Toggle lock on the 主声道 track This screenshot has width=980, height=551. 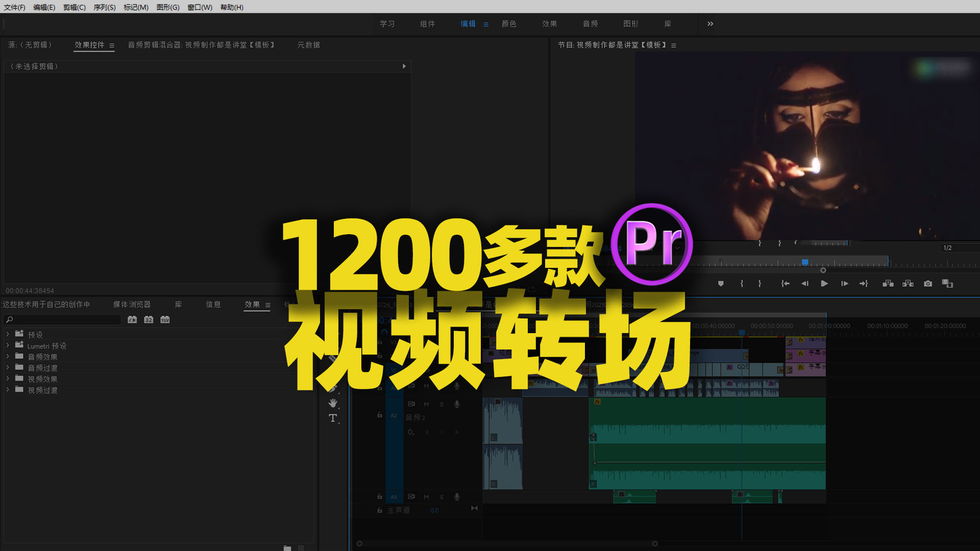(380, 510)
